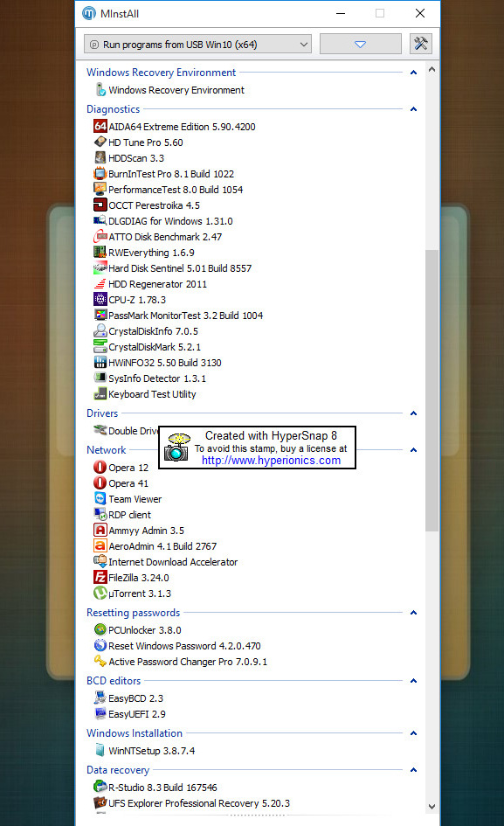The image size is (504, 826).
Task: Open the hyperionics.com link
Action: point(272,461)
